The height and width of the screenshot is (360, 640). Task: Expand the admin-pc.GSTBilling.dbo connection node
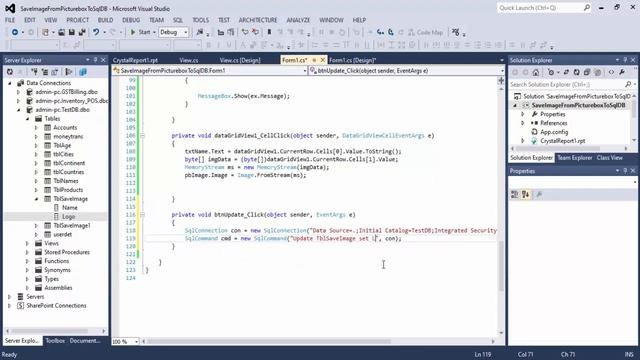[18, 92]
